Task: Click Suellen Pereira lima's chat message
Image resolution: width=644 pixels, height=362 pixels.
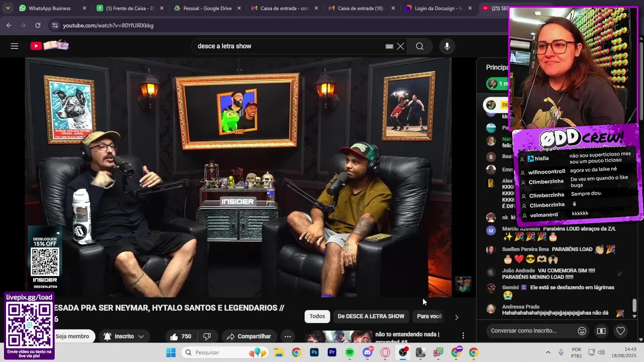Action: click(x=555, y=254)
